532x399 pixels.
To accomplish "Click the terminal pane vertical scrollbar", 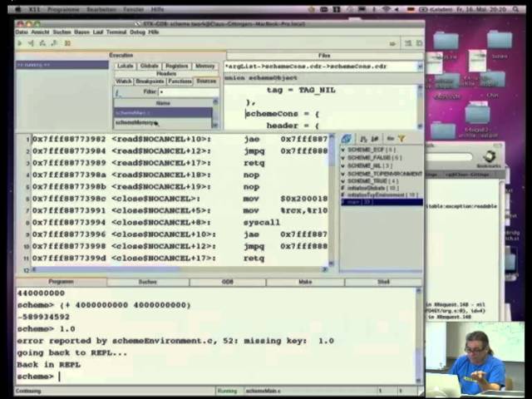I will [x=419, y=336].
